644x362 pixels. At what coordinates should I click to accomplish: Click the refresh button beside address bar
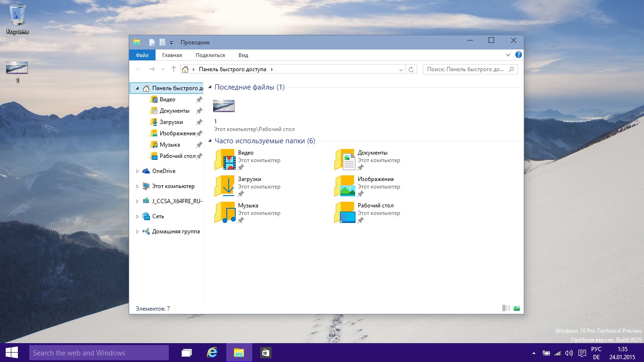pyautogui.click(x=411, y=69)
